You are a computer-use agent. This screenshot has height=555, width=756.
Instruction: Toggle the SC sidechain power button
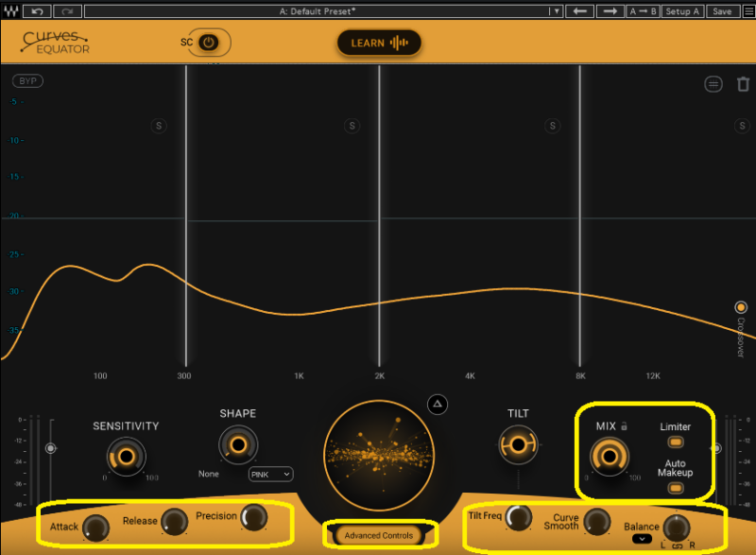point(209,43)
